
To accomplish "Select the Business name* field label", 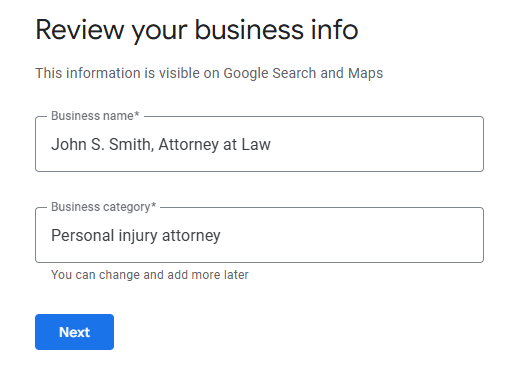I will click(95, 116).
